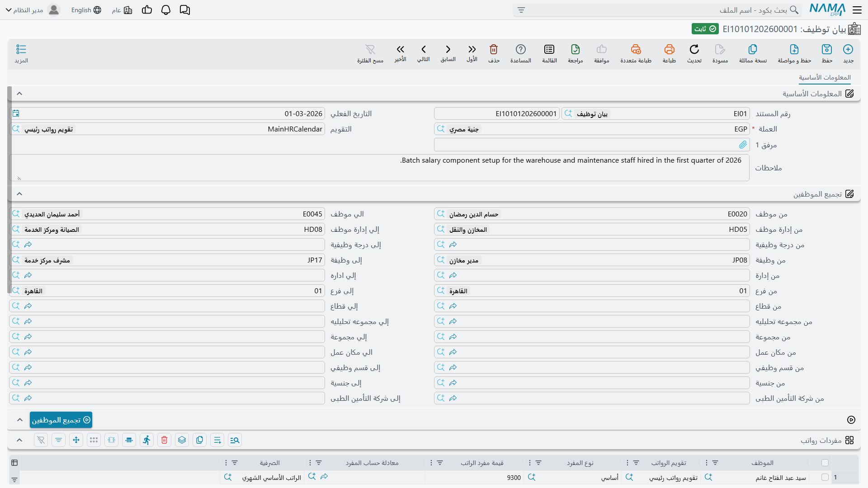Click delete row icon in مفردات رواتب toolbar
The width and height of the screenshot is (868, 488).
pos(165,440)
